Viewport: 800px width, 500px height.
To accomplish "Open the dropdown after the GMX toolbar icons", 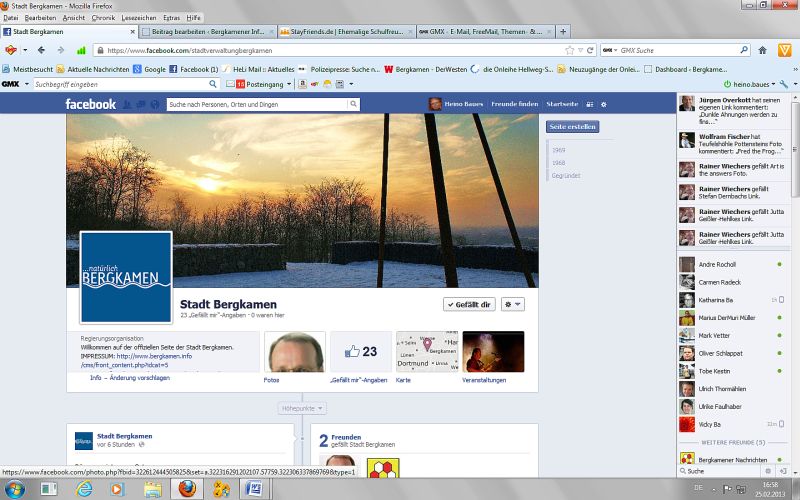I will pos(351,84).
